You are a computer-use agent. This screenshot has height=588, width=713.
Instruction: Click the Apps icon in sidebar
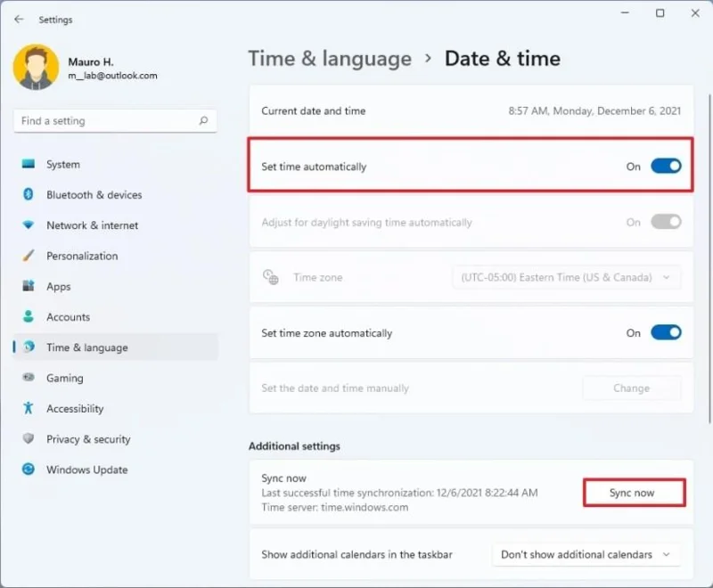29,286
